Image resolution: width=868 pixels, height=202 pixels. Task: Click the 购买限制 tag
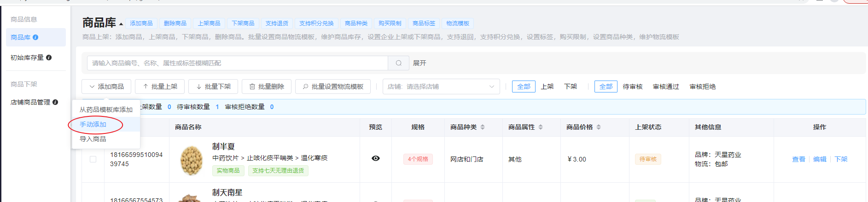coord(390,23)
